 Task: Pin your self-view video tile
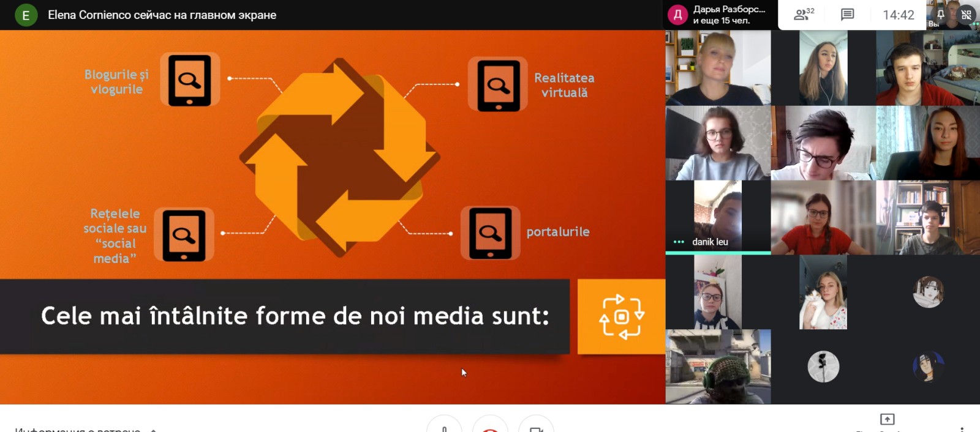(940, 13)
